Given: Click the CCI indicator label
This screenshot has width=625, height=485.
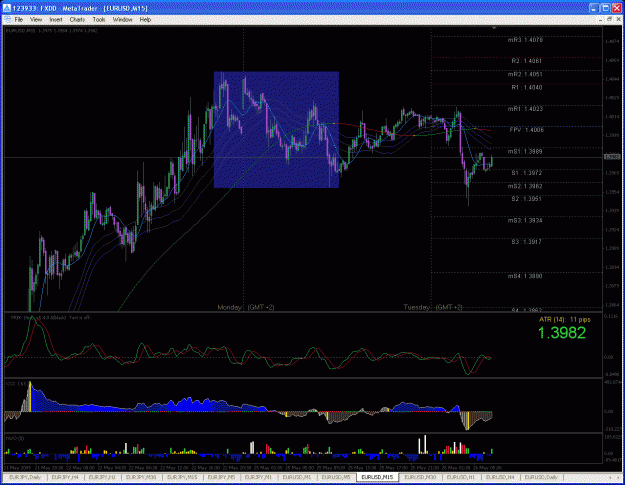Looking at the screenshot, I should point(18,383).
